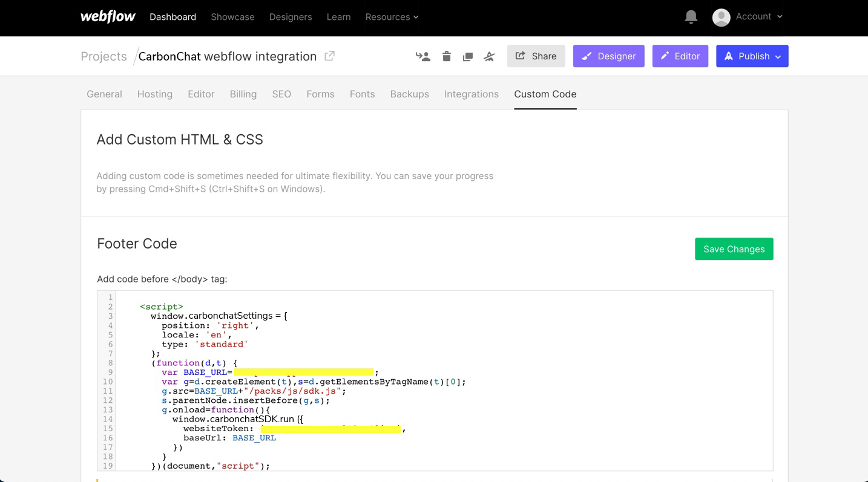
Task: Click the Webflow logo
Action: pos(108,17)
